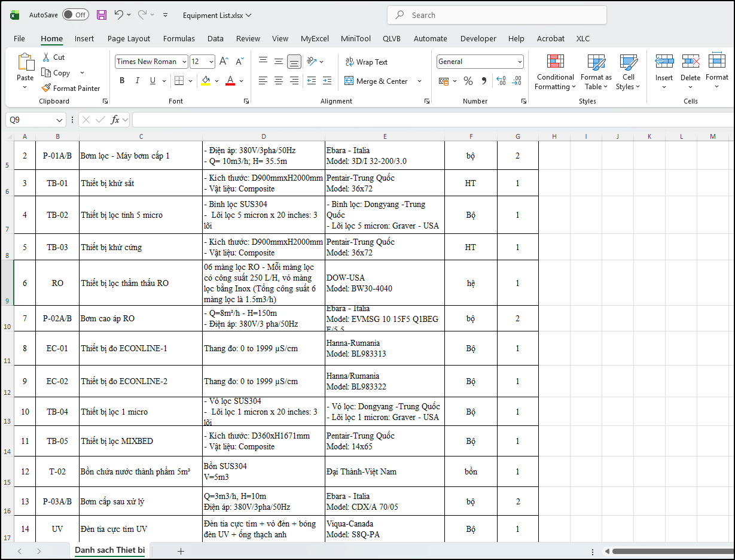The image size is (735, 560).
Task: Open Cell Styles gallery
Action: [x=629, y=72]
